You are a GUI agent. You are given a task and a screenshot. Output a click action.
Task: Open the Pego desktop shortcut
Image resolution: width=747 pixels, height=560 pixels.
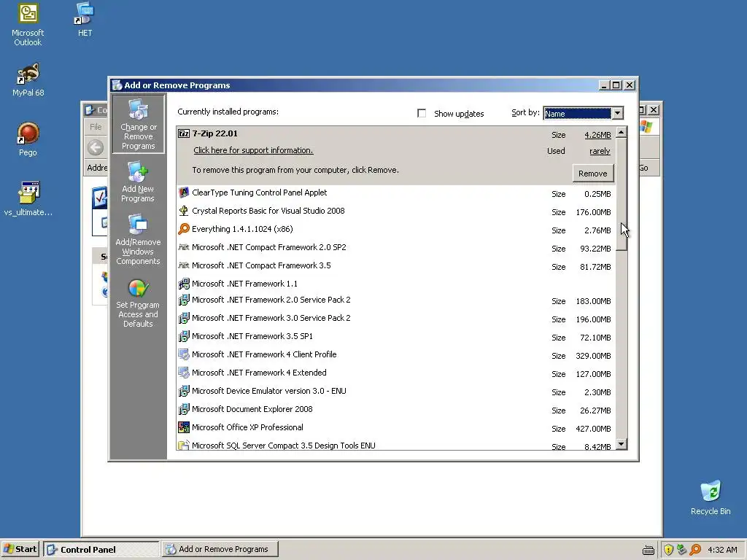coord(28,139)
